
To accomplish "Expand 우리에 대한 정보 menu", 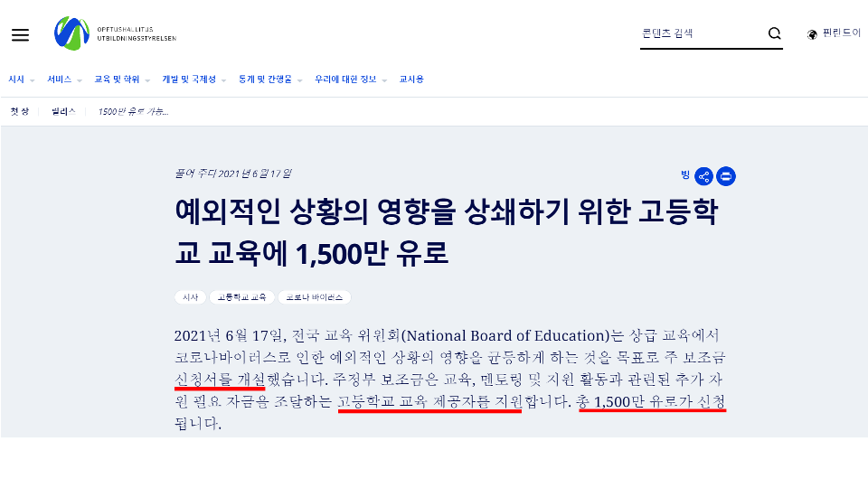I will 350,80.
